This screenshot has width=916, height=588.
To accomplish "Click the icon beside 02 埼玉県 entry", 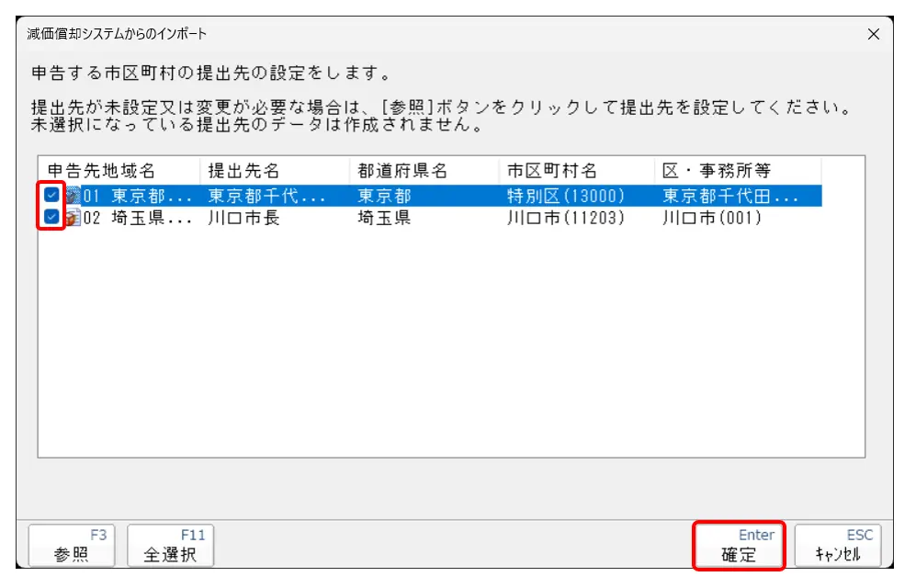I will point(74,218).
